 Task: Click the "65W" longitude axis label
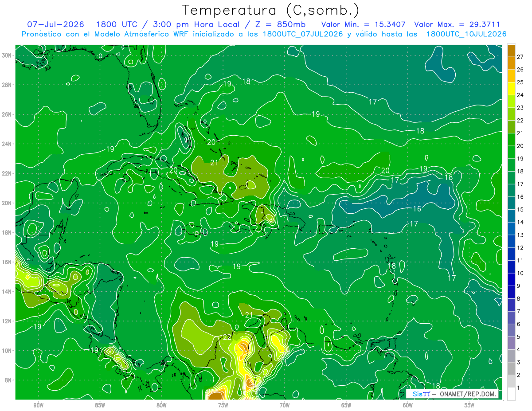pyautogui.click(x=346, y=406)
